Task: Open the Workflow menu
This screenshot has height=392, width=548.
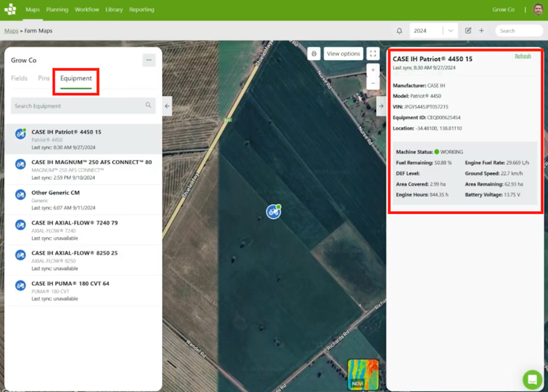Action: 87,10
